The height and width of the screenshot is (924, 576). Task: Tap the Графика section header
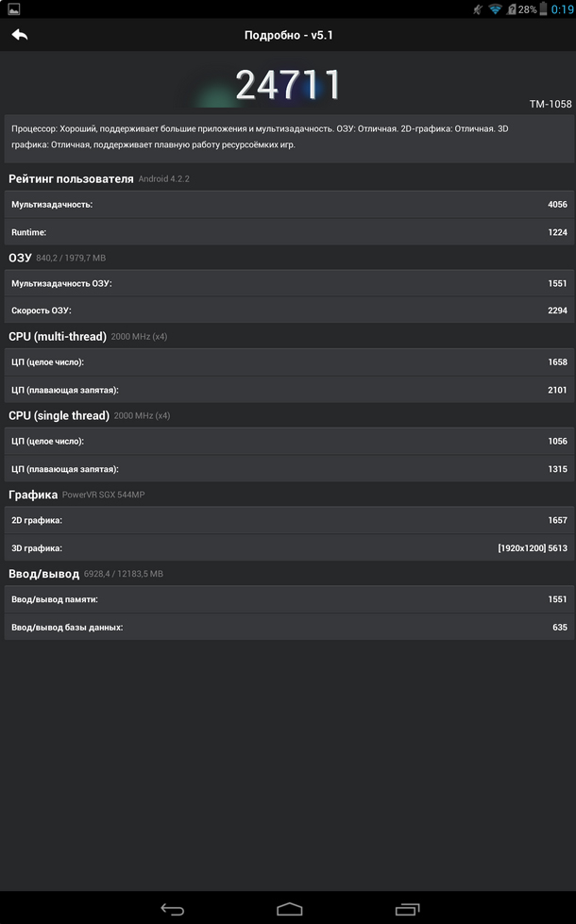pos(34,495)
